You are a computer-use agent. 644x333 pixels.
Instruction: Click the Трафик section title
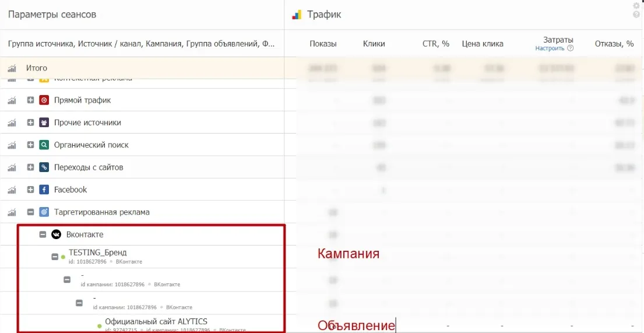point(324,15)
